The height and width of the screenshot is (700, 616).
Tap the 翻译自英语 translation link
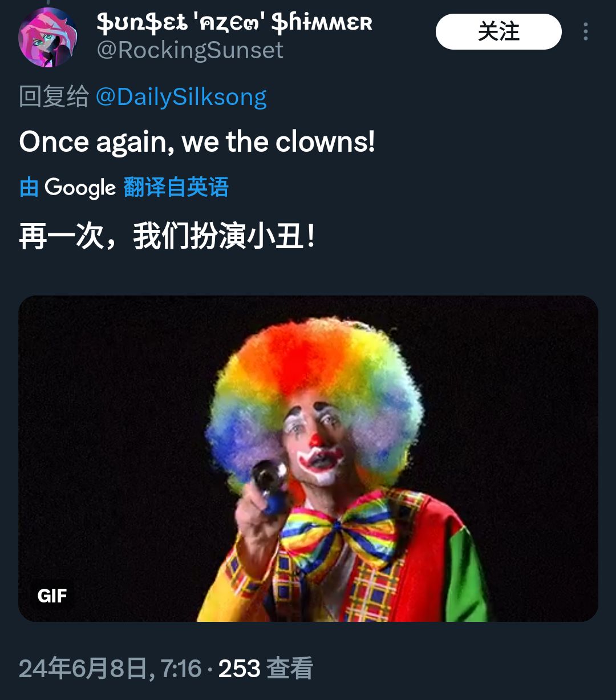(x=176, y=187)
